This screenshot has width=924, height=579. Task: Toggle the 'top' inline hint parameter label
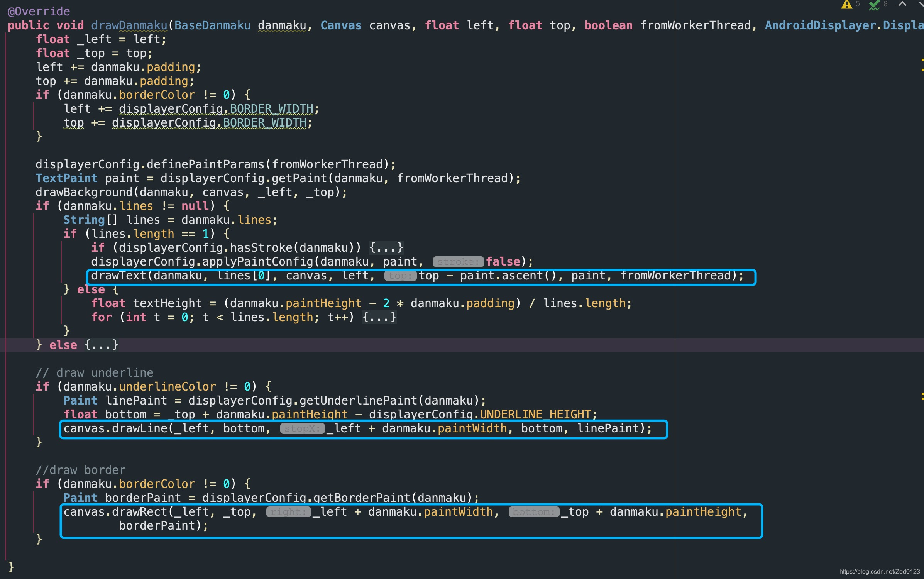tap(400, 276)
